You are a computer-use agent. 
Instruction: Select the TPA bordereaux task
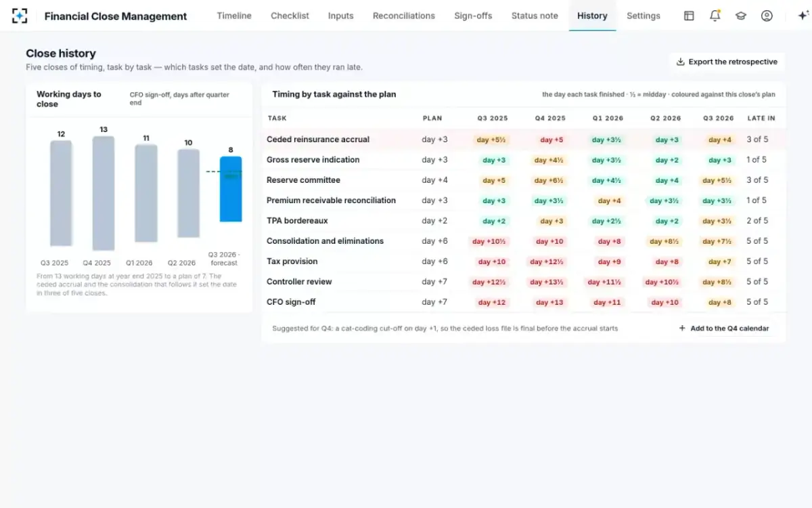pyautogui.click(x=297, y=221)
